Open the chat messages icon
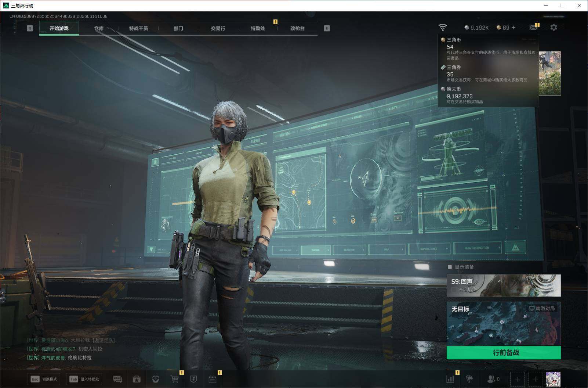Viewport: 588px width, 388px height. (117, 379)
